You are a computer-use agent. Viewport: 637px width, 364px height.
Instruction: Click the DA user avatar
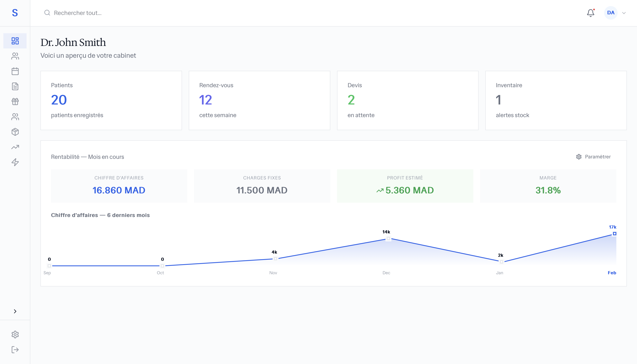610,13
